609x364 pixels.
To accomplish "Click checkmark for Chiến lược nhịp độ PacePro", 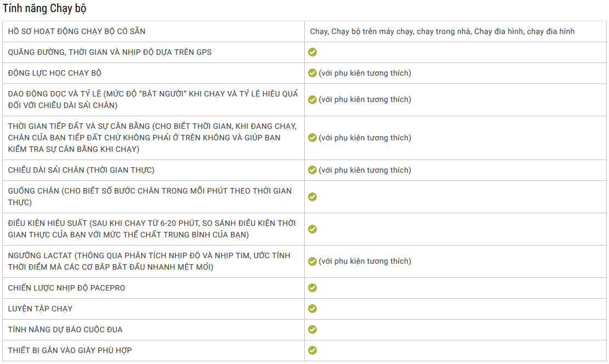I will 312,288.
